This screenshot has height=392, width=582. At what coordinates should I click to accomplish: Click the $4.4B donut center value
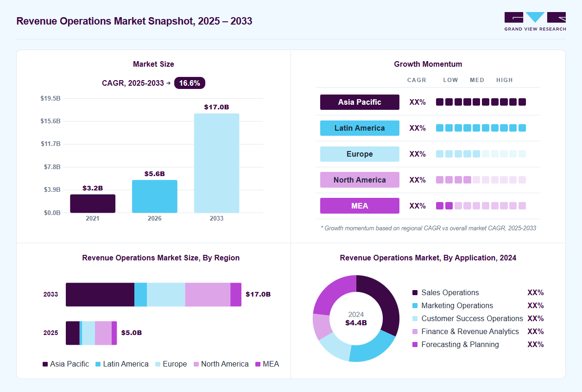(x=356, y=323)
